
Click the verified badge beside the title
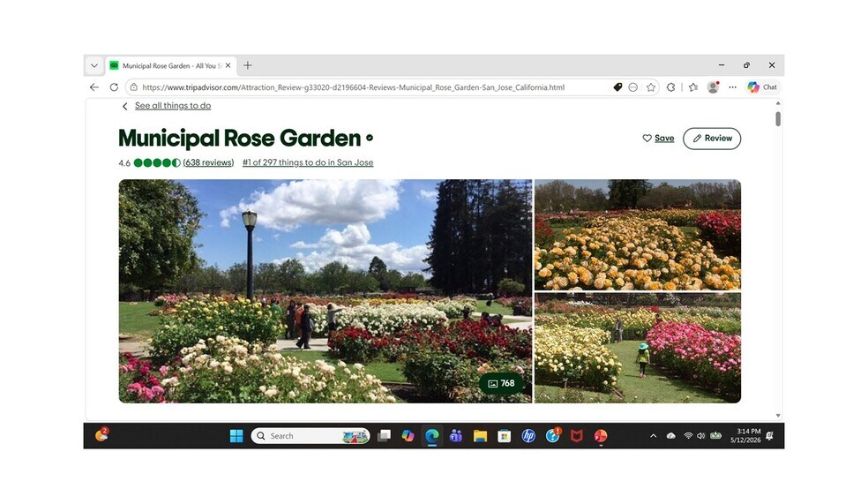click(370, 138)
